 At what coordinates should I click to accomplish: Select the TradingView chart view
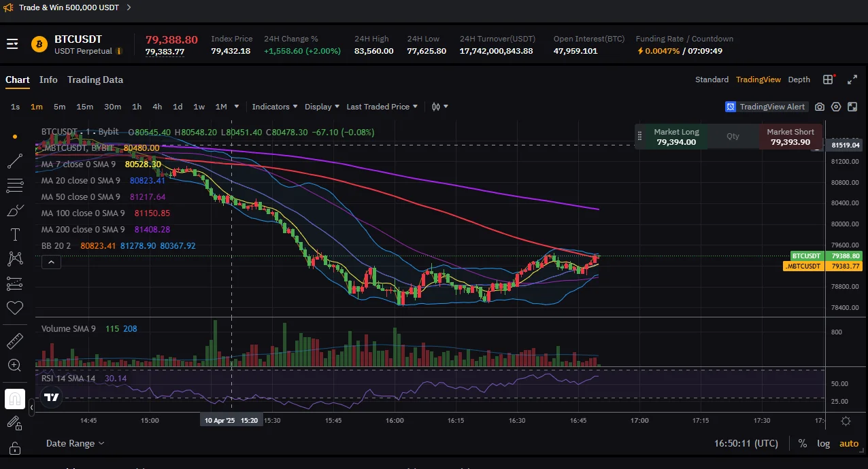tap(758, 80)
